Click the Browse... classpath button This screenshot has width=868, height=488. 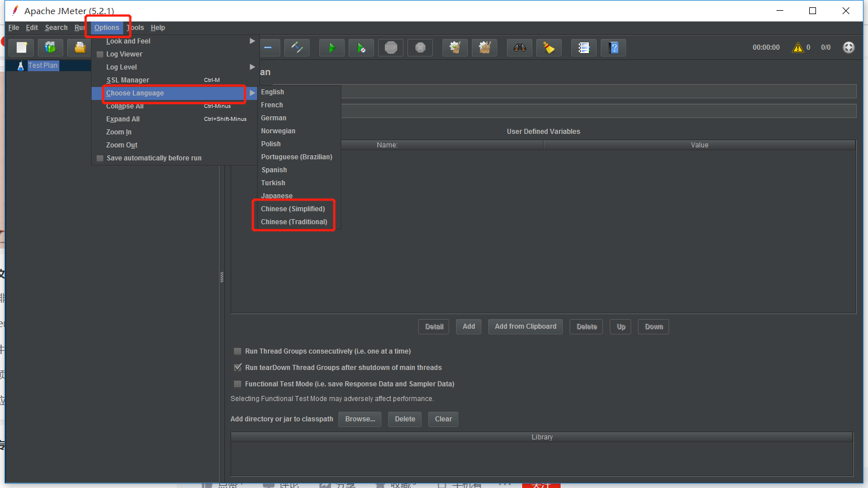(360, 419)
